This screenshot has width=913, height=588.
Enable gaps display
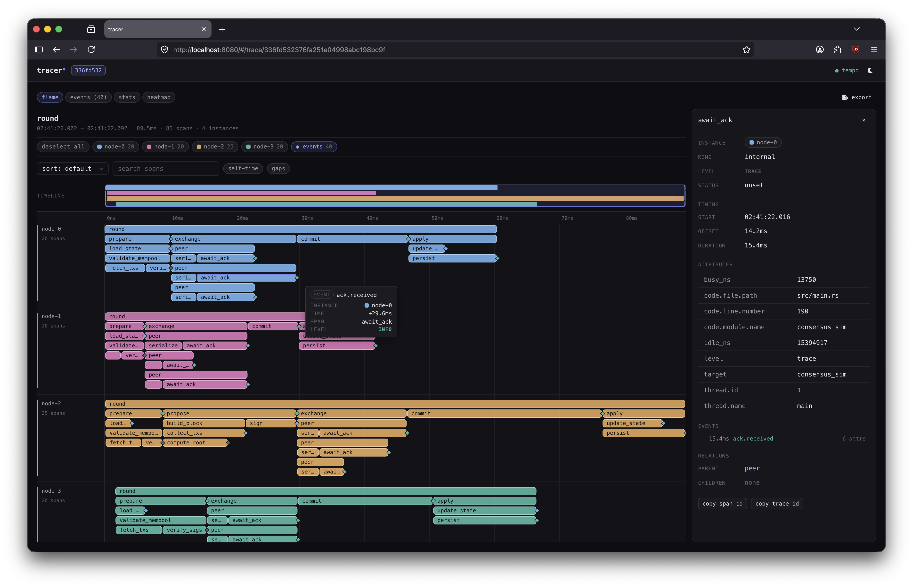[x=278, y=168]
